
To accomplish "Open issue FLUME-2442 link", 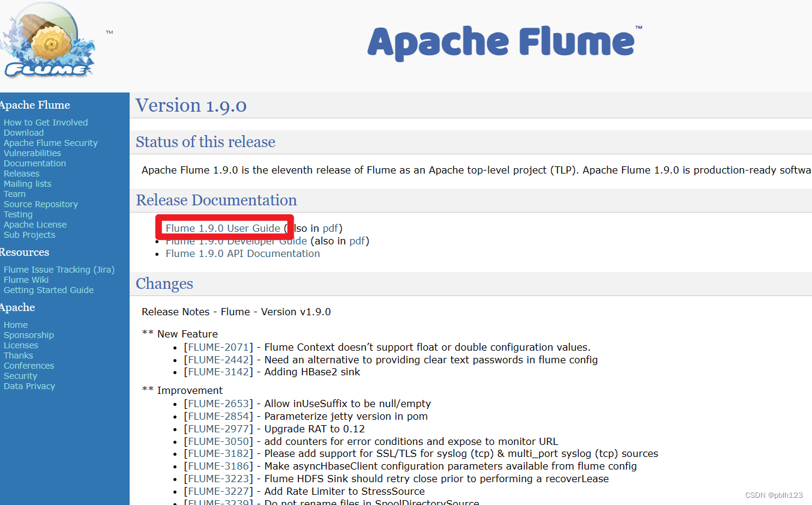I will point(218,360).
